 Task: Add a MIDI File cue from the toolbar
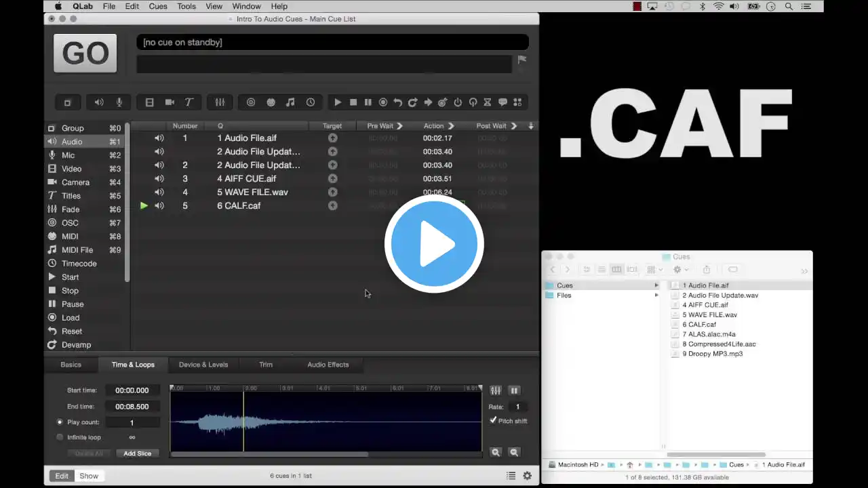pos(290,102)
